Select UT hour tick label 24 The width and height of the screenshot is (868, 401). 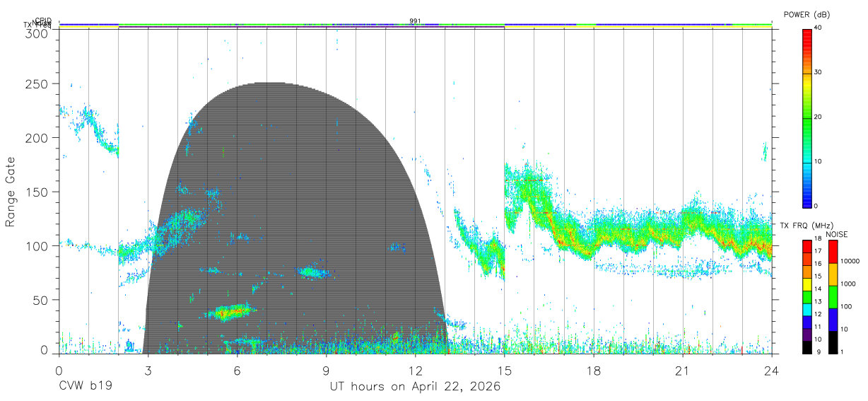click(771, 371)
